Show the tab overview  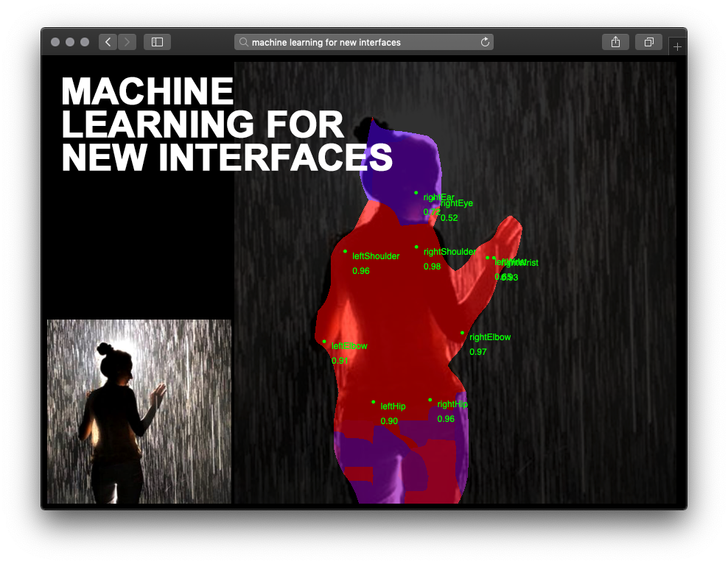click(x=648, y=42)
